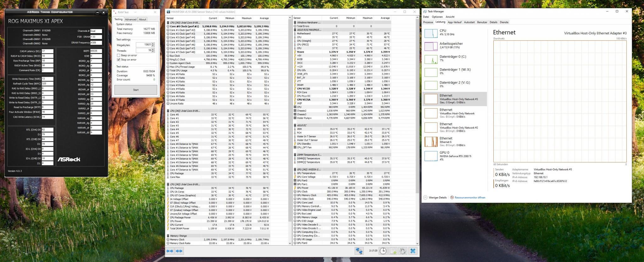This screenshot has width=644, height=262.
Task: Click the GPU [#0] NVIDIA group icon
Action: pyautogui.click(x=295, y=169)
